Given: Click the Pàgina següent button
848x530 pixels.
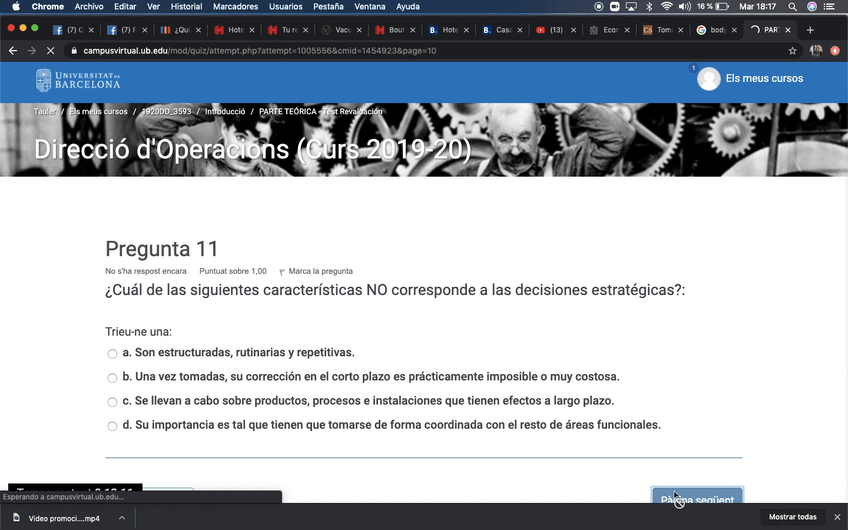Looking at the screenshot, I should coord(697,495).
